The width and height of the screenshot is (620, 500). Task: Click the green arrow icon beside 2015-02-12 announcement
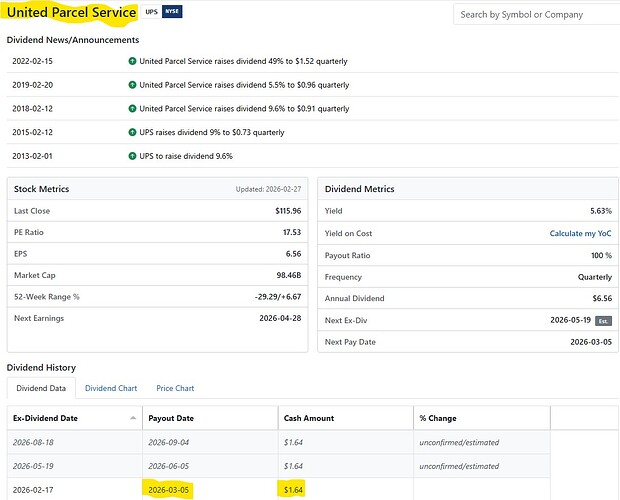132,132
